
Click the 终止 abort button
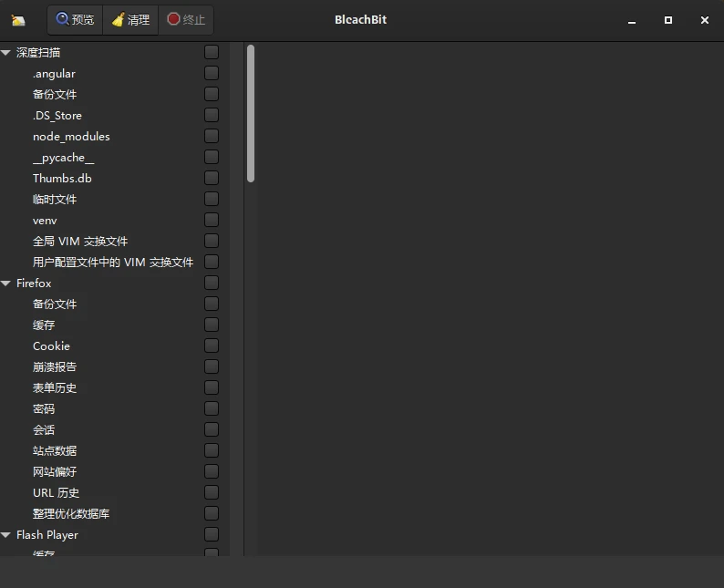pos(186,20)
